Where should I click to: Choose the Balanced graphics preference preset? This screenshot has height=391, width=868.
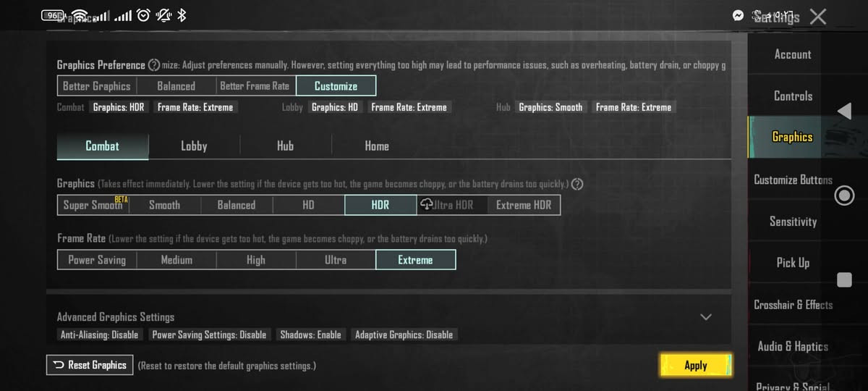coord(176,86)
